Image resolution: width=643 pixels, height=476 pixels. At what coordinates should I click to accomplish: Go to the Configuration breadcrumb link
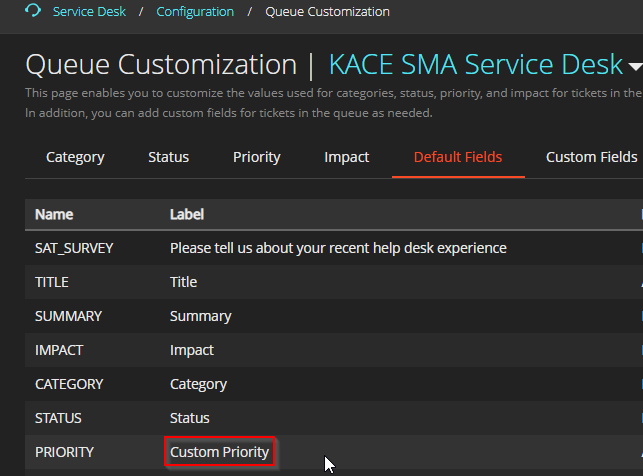tap(195, 11)
